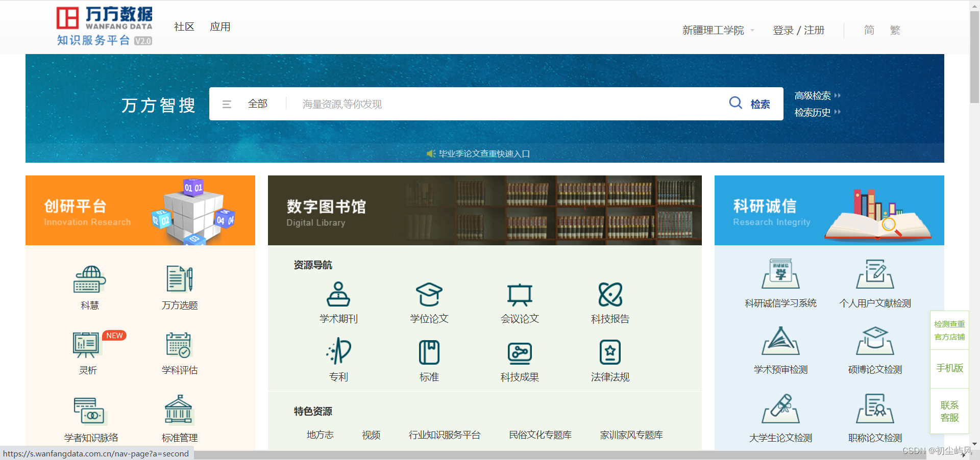Open the search category menu icon
The height and width of the screenshot is (460, 980).
227,104
